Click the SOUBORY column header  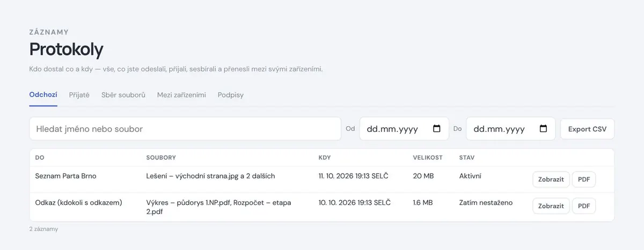[161, 158]
